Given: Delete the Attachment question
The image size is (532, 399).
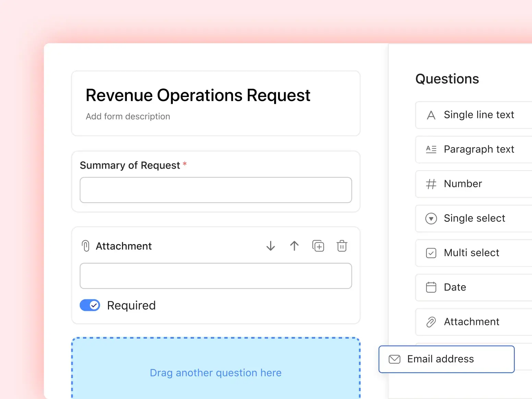Looking at the screenshot, I should click(342, 246).
